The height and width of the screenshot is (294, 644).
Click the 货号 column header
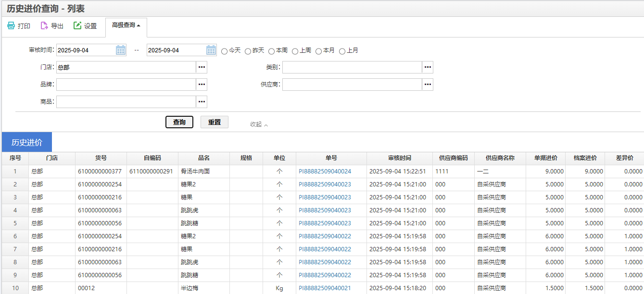click(x=101, y=159)
